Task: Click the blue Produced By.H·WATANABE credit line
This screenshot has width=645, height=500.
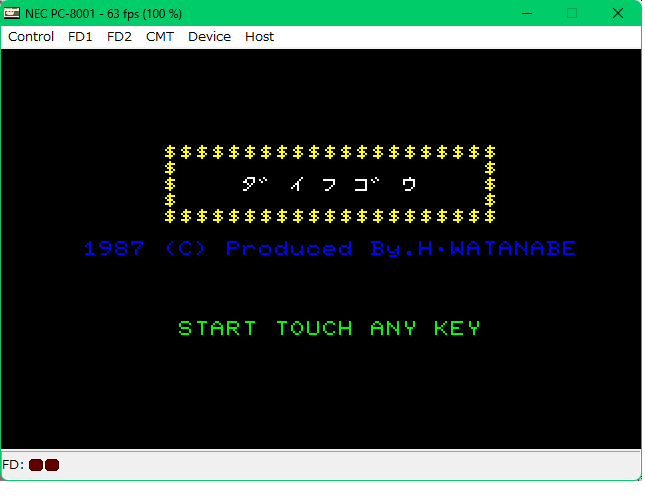Action: click(400, 248)
